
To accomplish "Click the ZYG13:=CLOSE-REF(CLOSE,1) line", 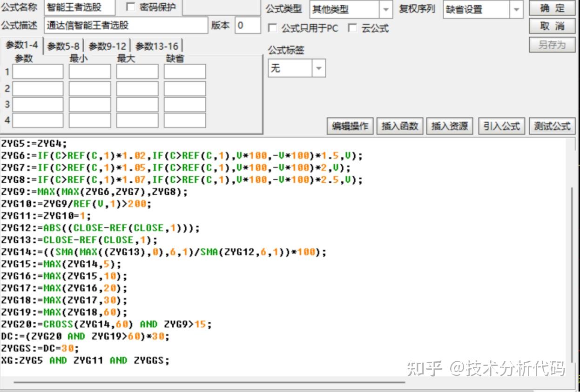I will (x=79, y=240).
